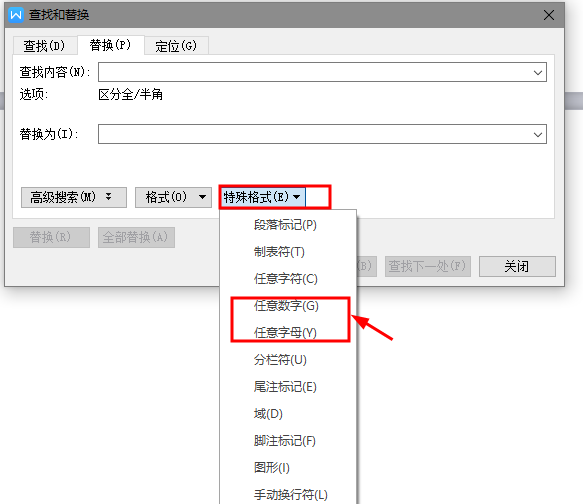Expand the 替换为 history dropdown arrow
The image size is (583, 504).
(x=538, y=135)
